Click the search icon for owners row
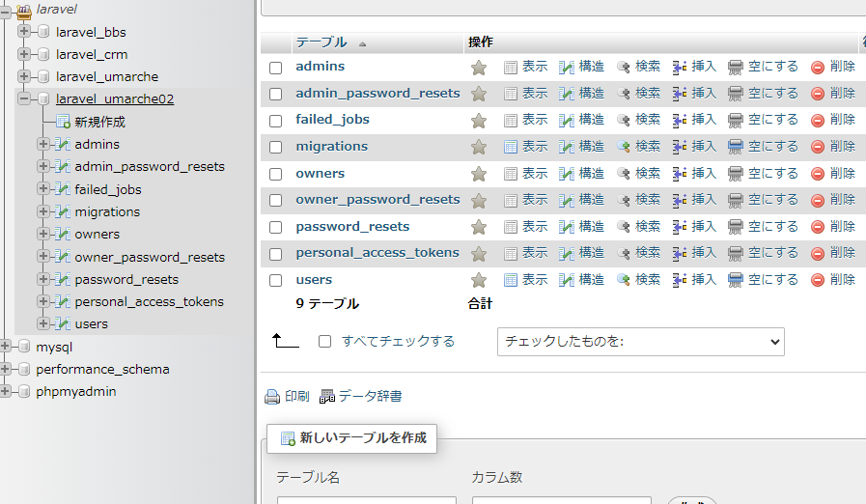The height and width of the screenshot is (504, 866). [x=624, y=174]
